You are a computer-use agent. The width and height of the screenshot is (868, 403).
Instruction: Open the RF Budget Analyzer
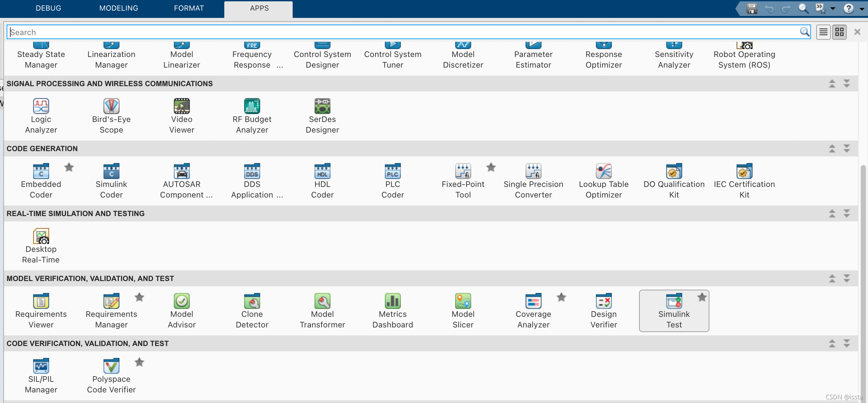(252, 106)
